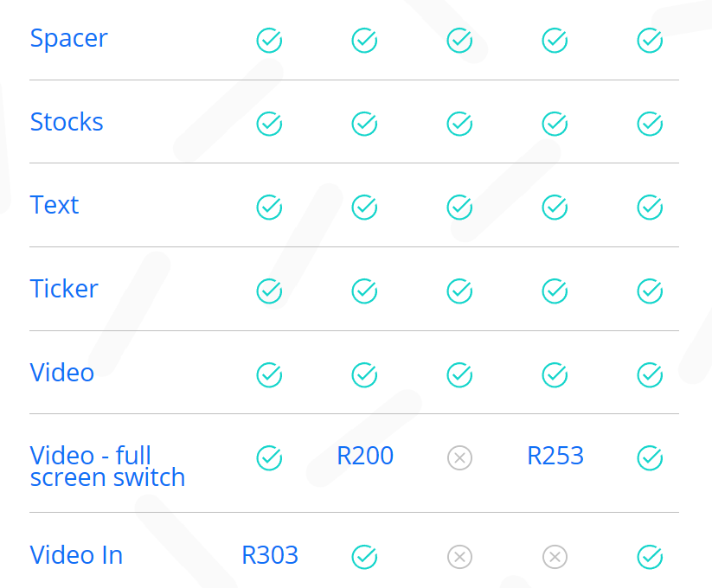The image size is (712, 588).
Task: Click last checkmark in Video In row
Action: point(650,557)
